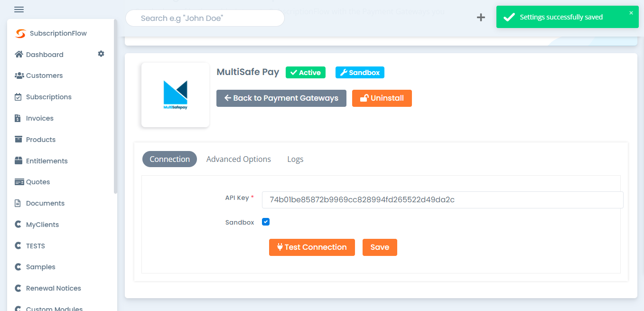Click the Documents file icon
Screen dimensions: 644x311
(18, 203)
